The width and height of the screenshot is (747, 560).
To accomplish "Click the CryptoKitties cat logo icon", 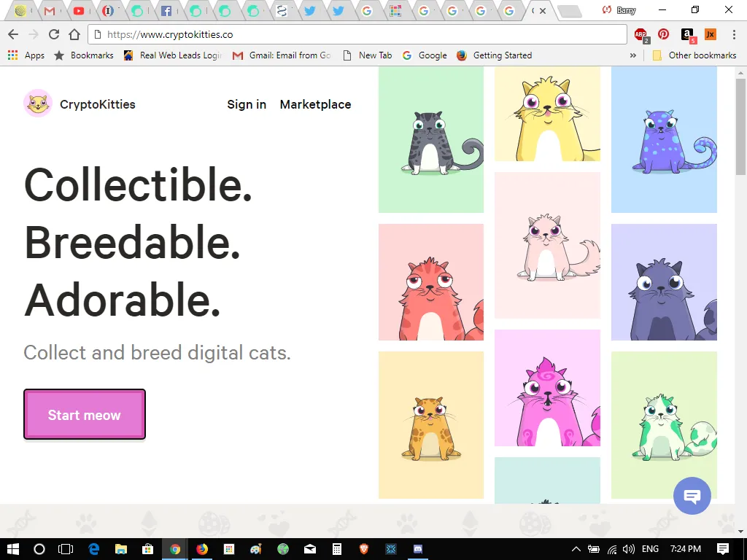I will 38,104.
